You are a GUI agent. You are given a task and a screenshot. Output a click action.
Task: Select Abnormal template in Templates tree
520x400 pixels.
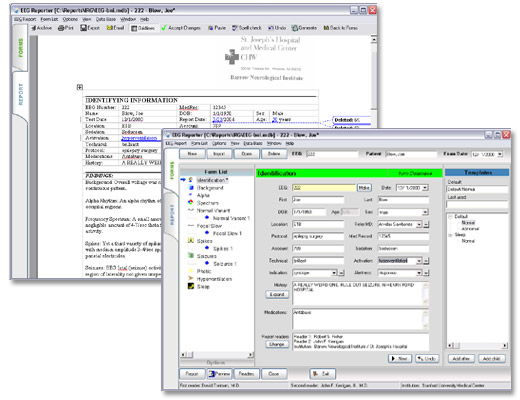click(x=470, y=229)
